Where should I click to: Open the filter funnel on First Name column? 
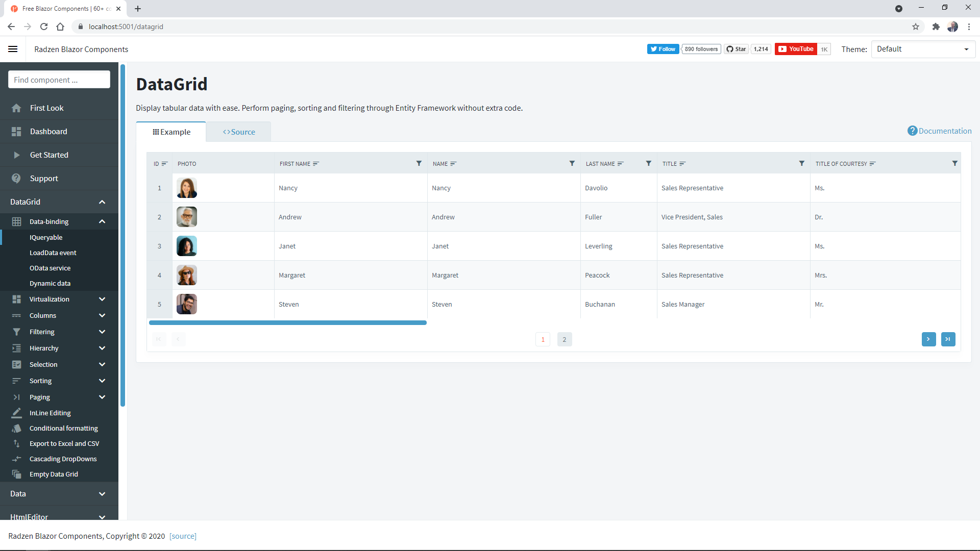click(419, 163)
